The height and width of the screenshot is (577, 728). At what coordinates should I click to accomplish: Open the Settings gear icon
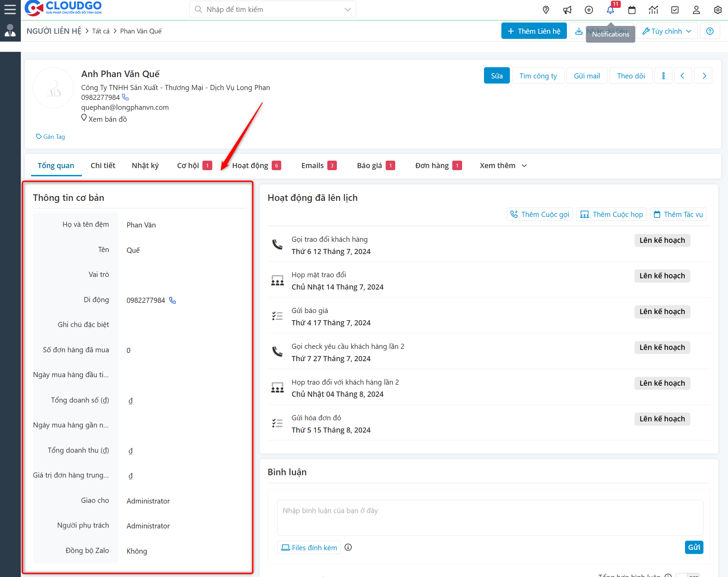(x=718, y=10)
